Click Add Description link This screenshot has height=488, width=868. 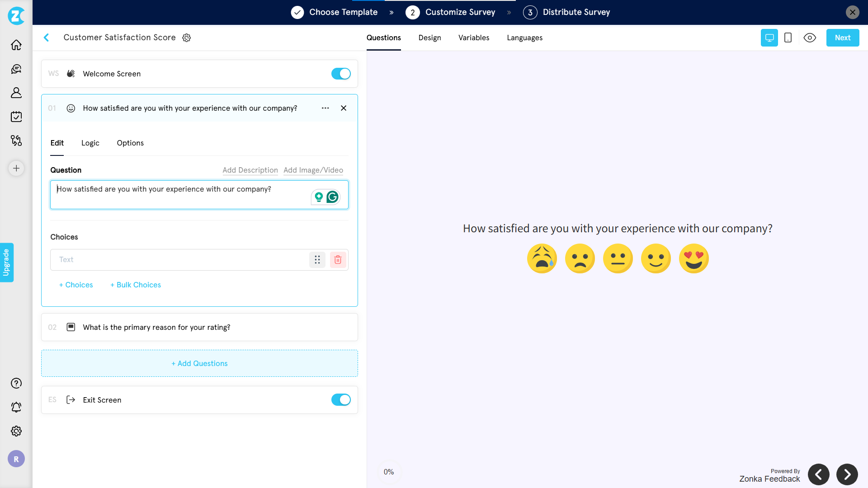pos(250,170)
